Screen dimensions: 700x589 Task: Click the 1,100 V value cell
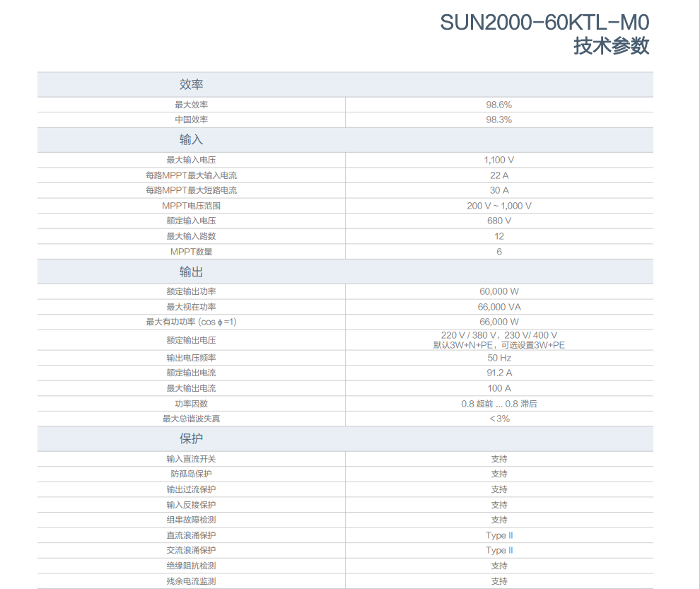click(x=498, y=159)
